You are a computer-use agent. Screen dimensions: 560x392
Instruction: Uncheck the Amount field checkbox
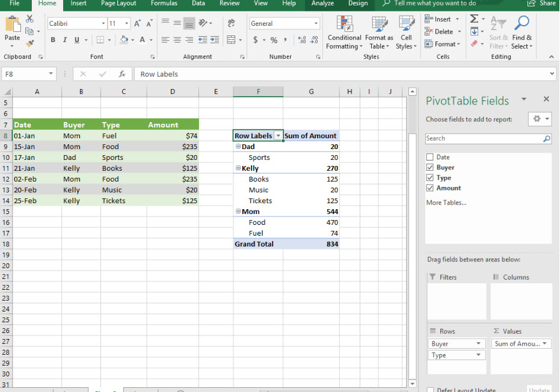tap(429, 188)
